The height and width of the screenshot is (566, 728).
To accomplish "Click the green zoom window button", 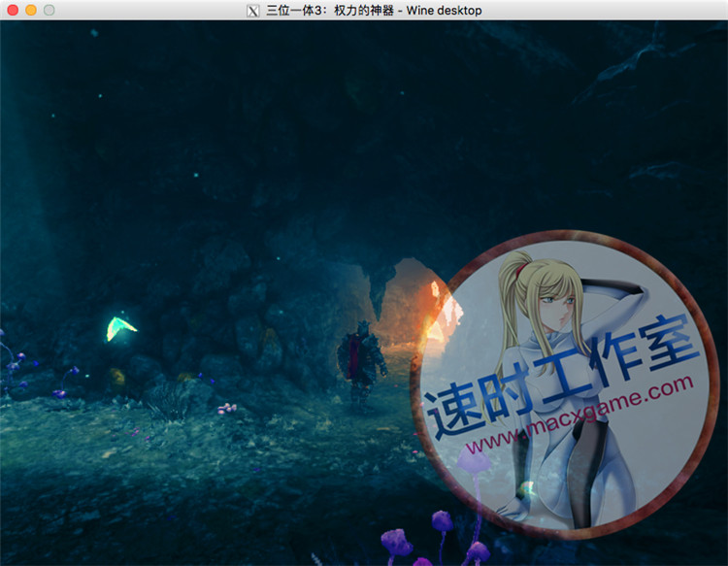I will [50, 10].
